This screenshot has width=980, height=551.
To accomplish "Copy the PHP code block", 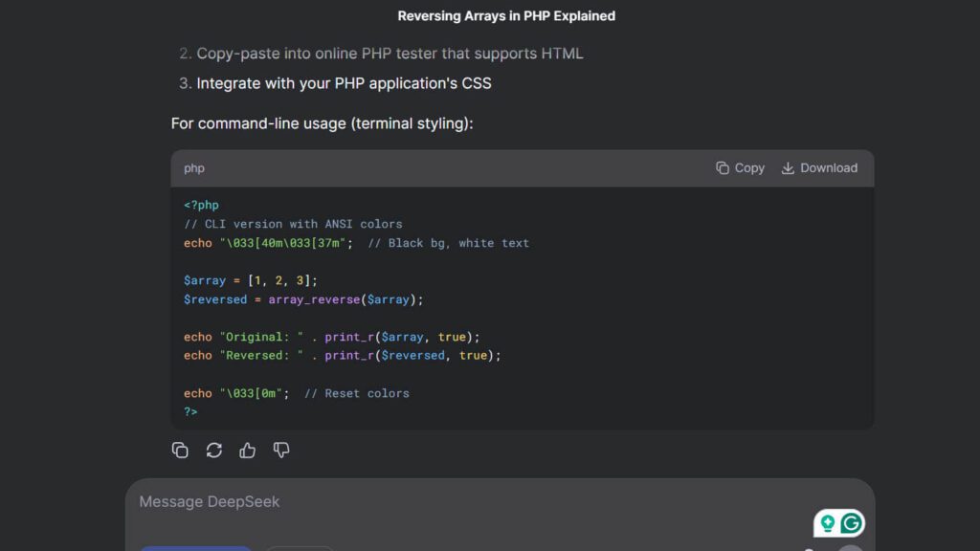I will click(x=740, y=168).
